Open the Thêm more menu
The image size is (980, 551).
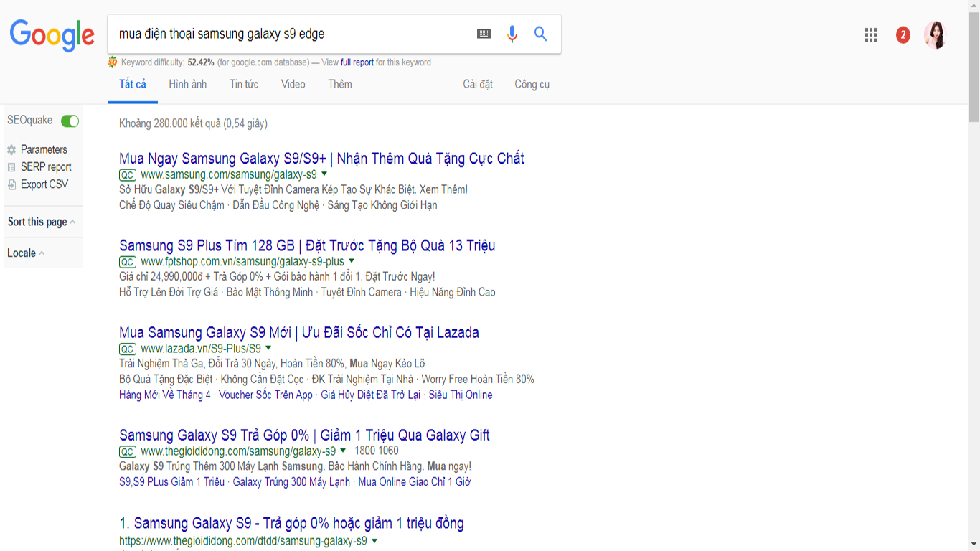pyautogui.click(x=340, y=84)
